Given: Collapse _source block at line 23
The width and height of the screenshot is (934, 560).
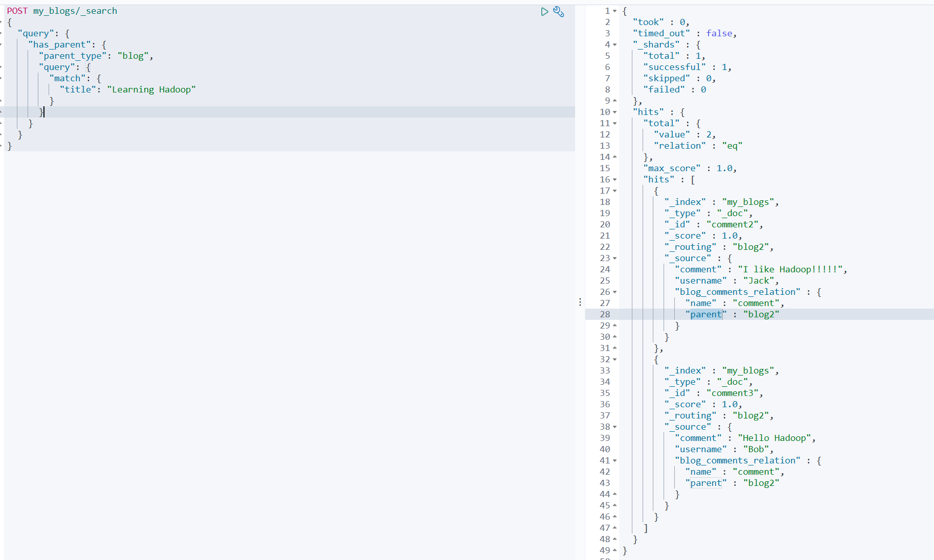Looking at the screenshot, I should tap(615, 258).
